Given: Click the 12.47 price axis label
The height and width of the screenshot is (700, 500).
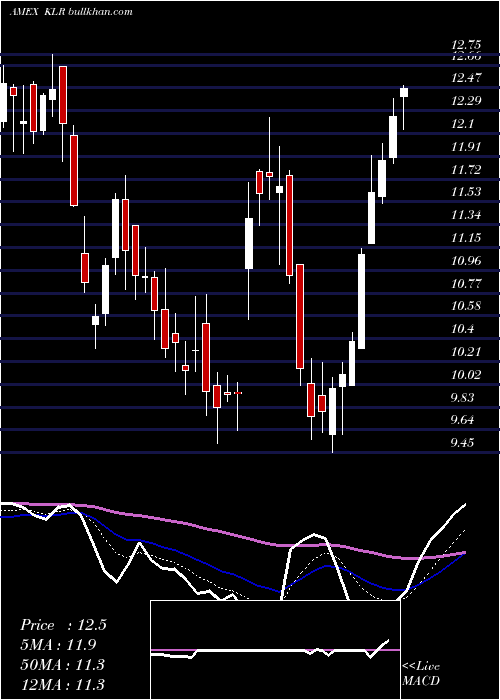Looking at the screenshot, I should click(x=466, y=78).
